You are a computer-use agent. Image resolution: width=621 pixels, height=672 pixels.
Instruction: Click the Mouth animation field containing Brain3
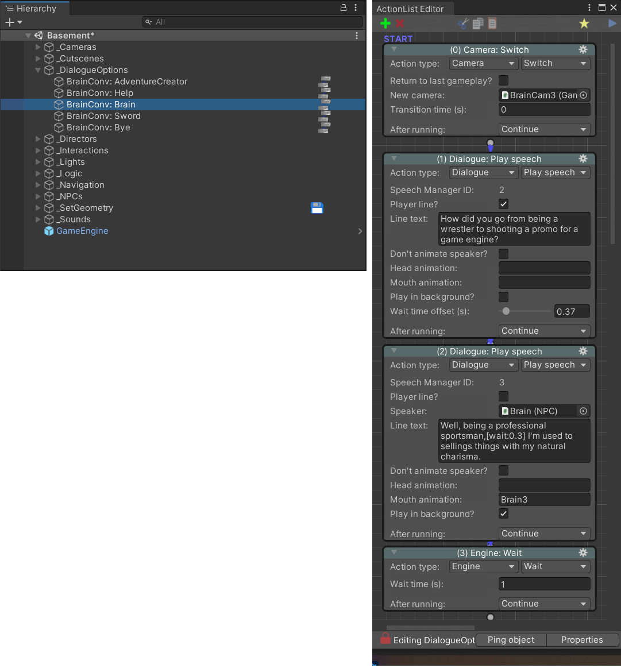coord(544,499)
